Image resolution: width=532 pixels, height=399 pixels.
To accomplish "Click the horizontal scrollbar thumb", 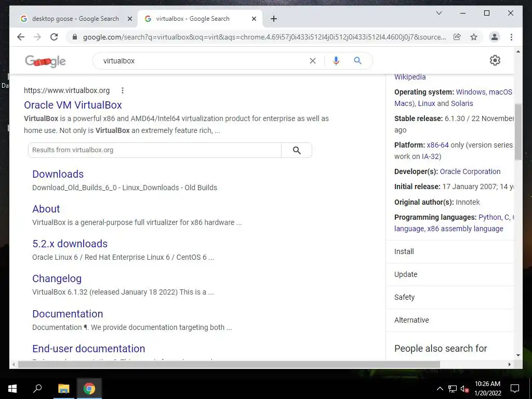I will click(x=229, y=364).
